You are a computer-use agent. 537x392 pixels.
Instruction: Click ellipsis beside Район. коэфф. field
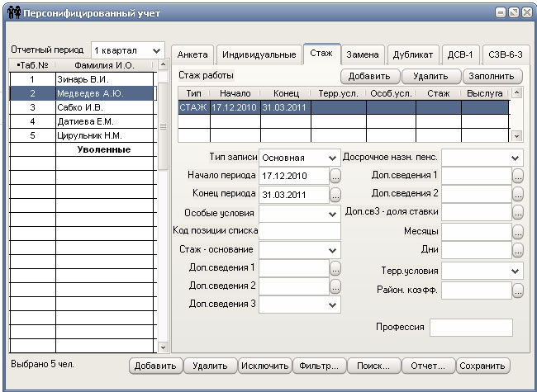click(x=517, y=290)
